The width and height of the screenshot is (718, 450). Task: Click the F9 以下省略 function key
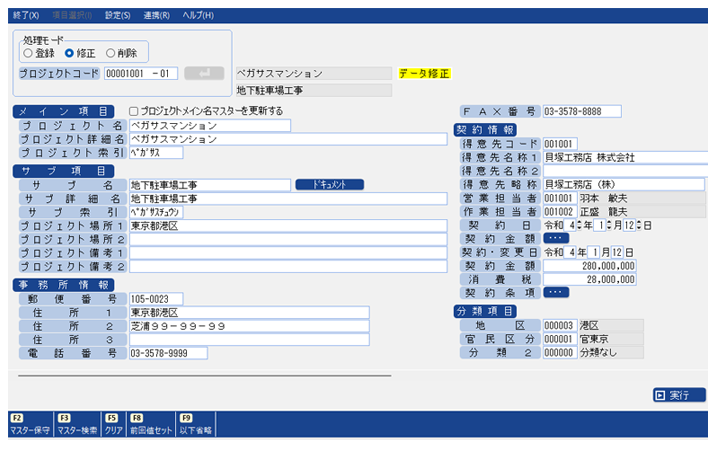point(196,424)
